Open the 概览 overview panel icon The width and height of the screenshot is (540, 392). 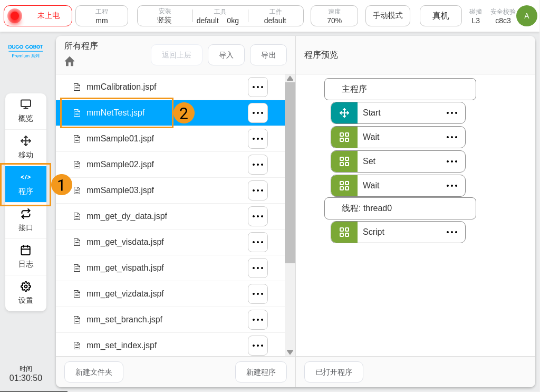(25, 111)
